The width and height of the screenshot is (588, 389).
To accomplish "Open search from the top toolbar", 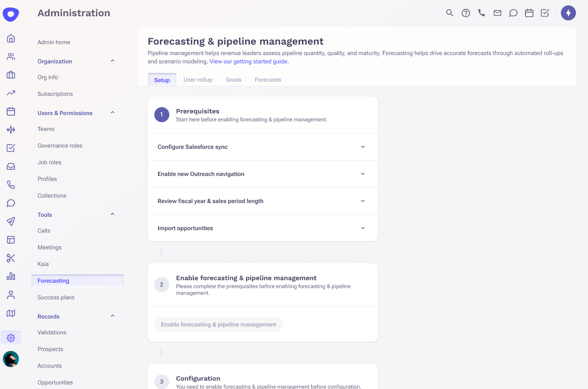I will (x=450, y=13).
